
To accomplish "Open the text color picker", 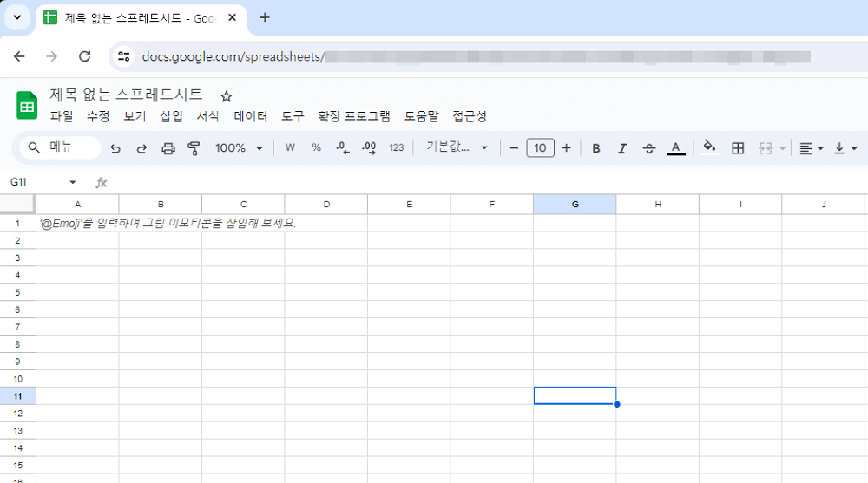I will 676,148.
